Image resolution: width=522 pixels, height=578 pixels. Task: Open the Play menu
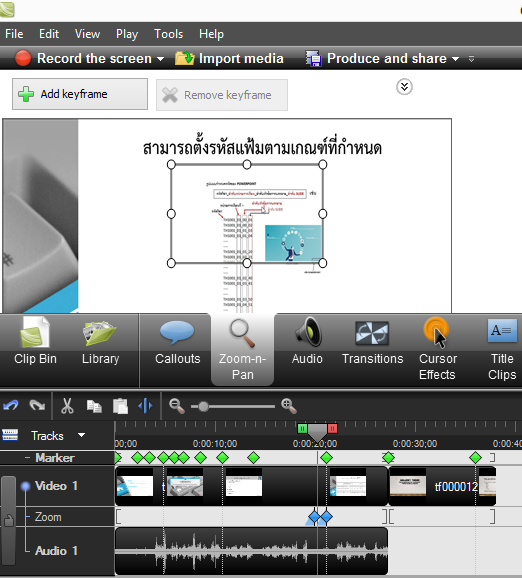pos(127,34)
